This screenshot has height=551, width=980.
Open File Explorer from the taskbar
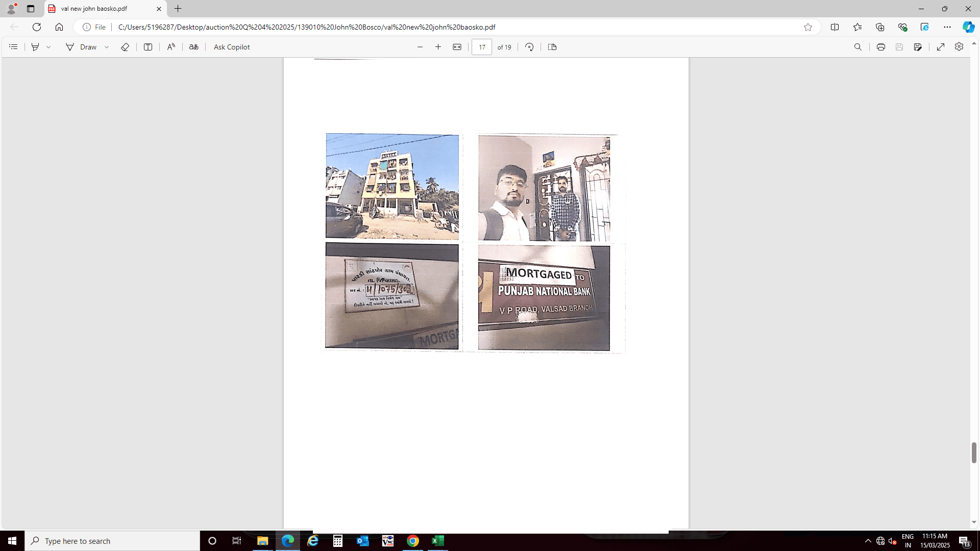click(262, 541)
